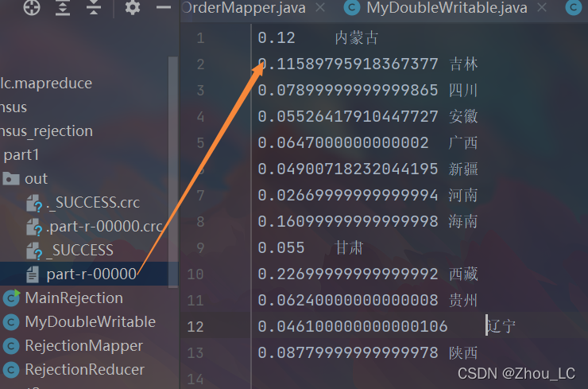Click the value 0.11589795918367377
The height and width of the screenshot is (389, 588).
[x=348, y=64]
